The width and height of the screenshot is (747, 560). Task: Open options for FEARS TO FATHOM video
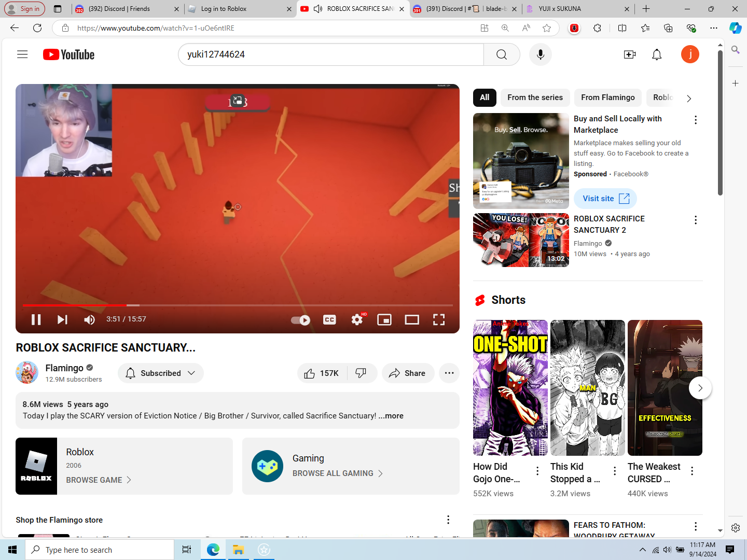[x=696, y=526]
